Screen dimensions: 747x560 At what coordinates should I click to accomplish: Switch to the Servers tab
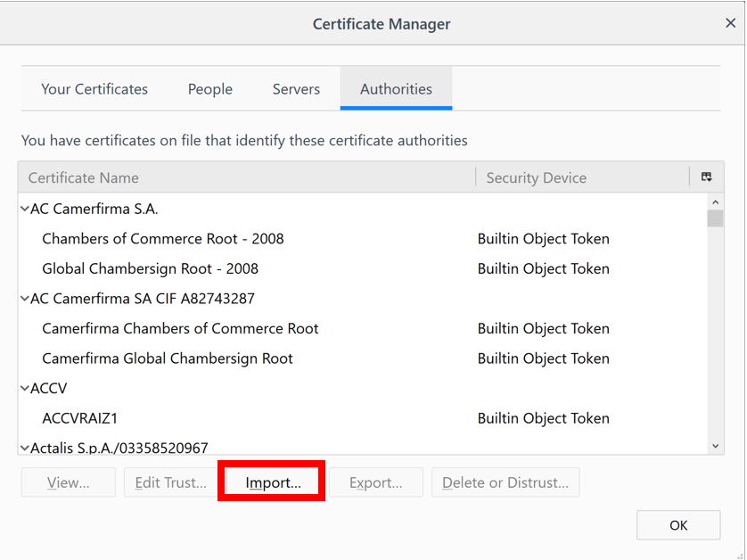pyautogui.click(x=296, y=89)
